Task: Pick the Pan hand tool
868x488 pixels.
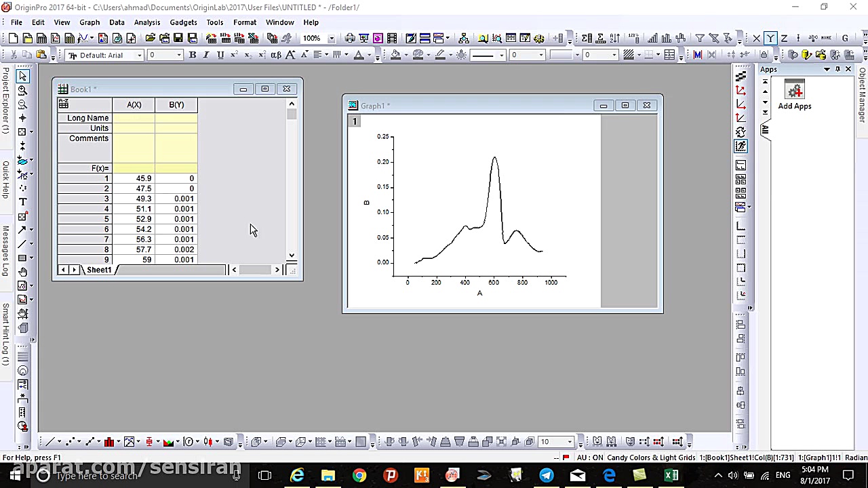Action: tap(22, 272)
